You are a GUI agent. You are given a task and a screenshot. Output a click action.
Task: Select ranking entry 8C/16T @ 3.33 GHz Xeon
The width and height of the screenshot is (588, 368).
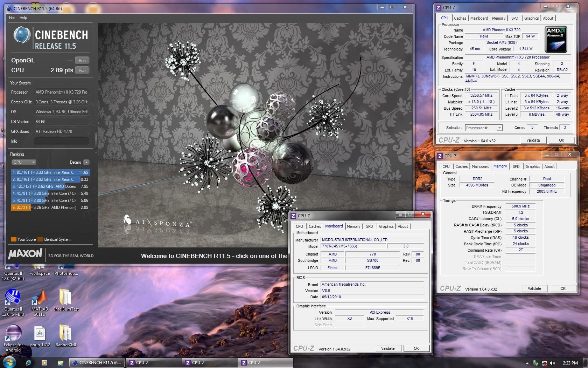[x=50, y=172]
